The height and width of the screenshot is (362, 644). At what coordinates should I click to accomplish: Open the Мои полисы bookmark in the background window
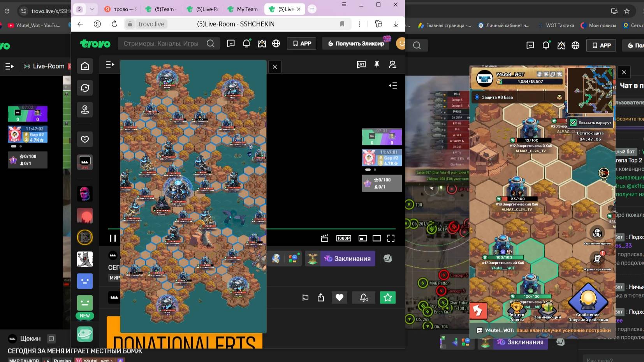pos(598,25)
